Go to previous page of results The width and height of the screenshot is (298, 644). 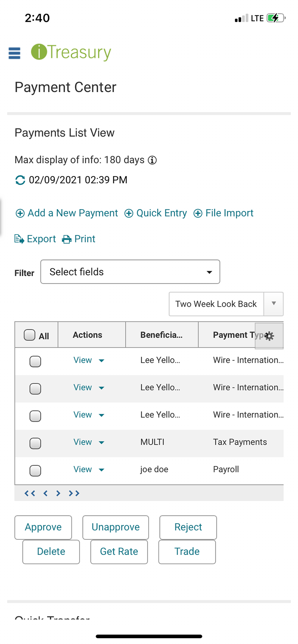point(45,493)
